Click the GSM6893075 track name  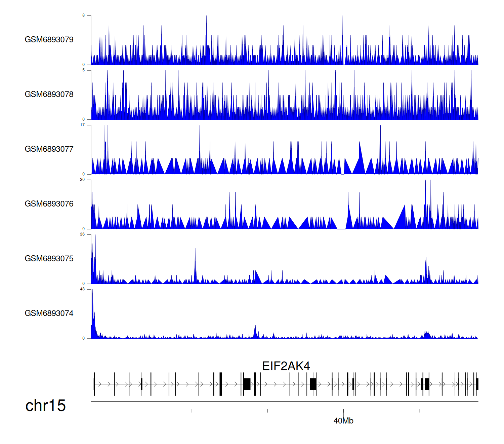tap(49, 259)
